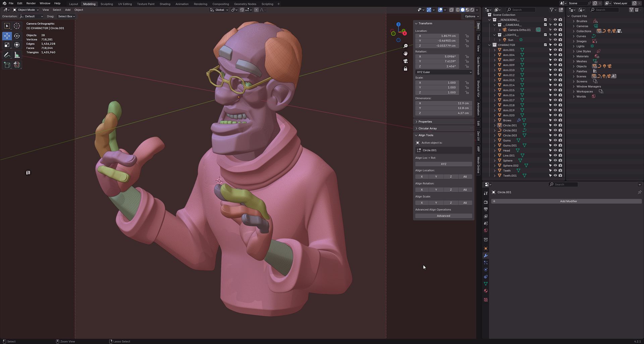The height and width of the screenshot is (344, 644).
Task: Toggle camera view icon in viewport
Action: 406,61
